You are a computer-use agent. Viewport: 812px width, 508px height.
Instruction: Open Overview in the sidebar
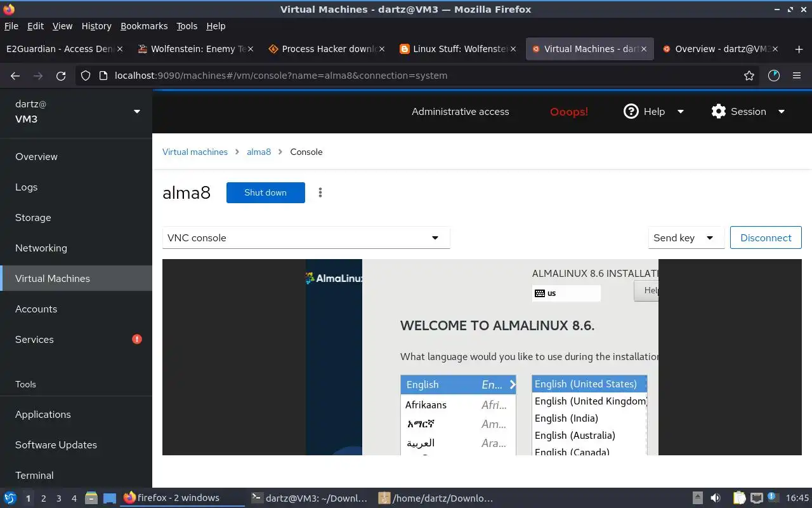(76, 156)
